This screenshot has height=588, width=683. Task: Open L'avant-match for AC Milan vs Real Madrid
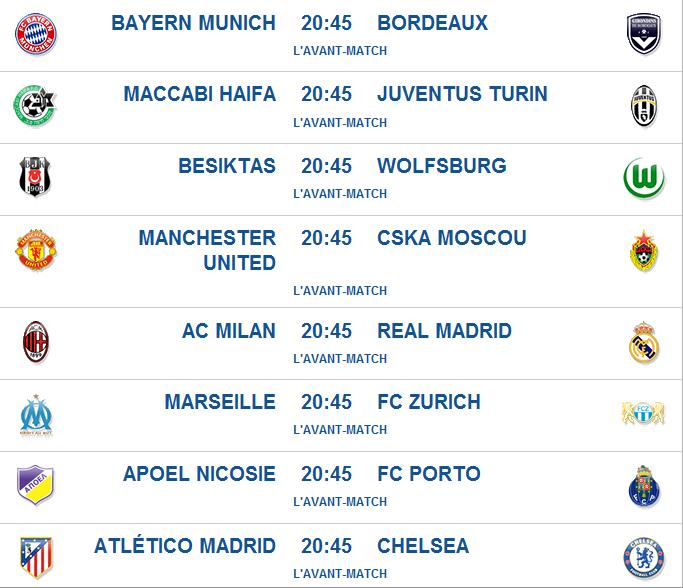pos(340,358)
